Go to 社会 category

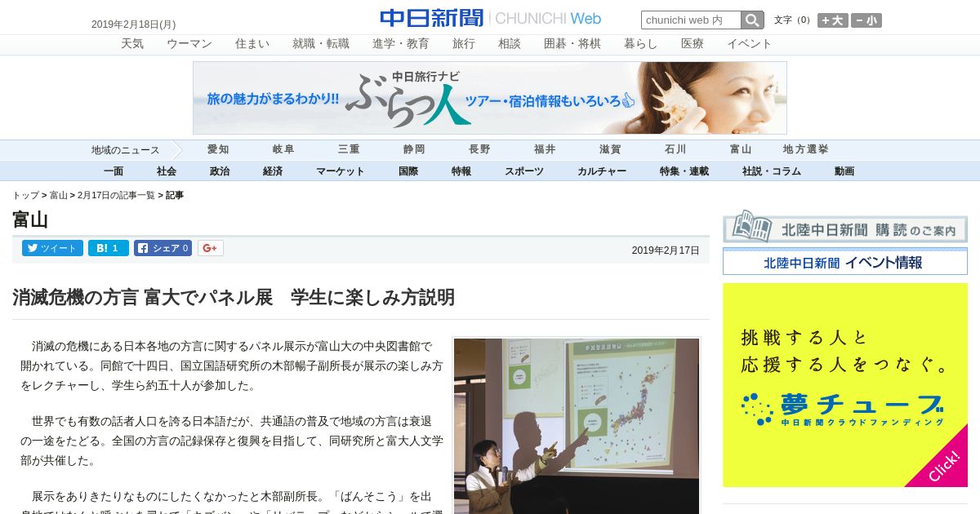click(167, 171)
